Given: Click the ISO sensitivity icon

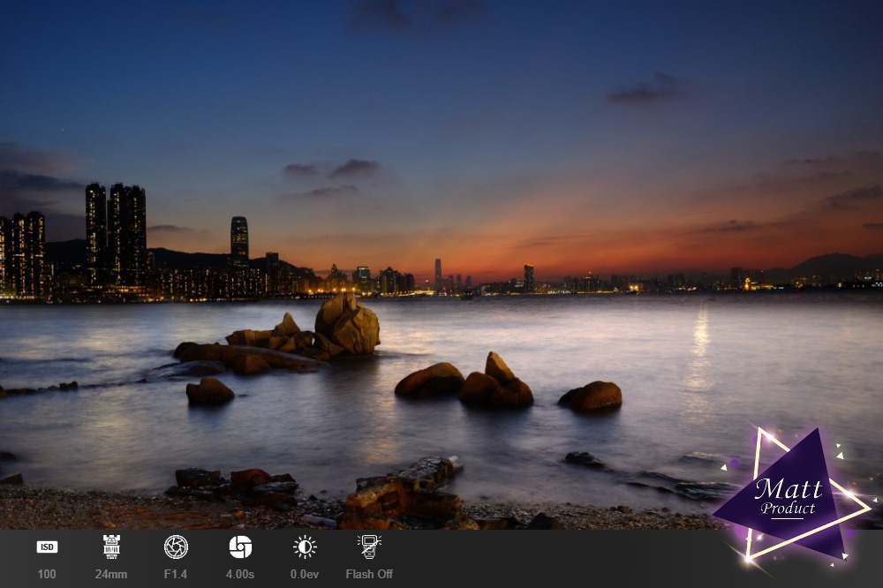Looking at the screenshot, I should [x=47, y=547].
